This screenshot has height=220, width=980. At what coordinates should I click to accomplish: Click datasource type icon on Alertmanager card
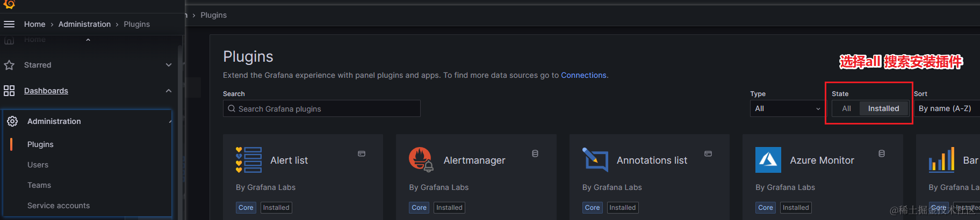coord(535,153)
